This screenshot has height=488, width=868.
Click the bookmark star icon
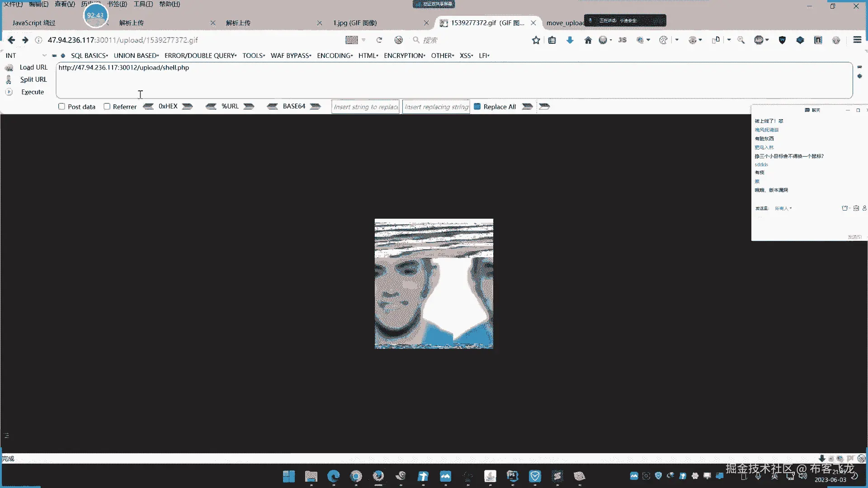pos(536,40)
